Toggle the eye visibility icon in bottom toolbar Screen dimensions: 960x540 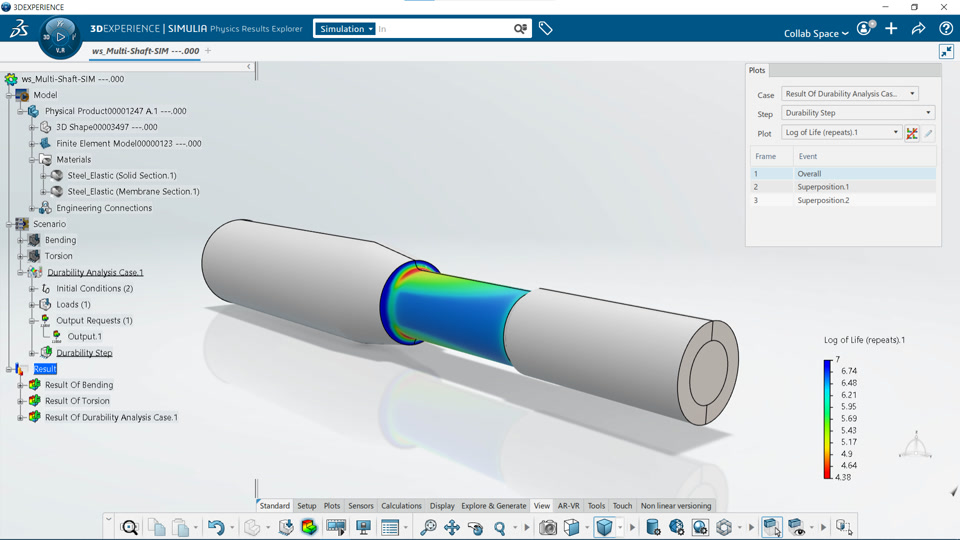point(797,527)
